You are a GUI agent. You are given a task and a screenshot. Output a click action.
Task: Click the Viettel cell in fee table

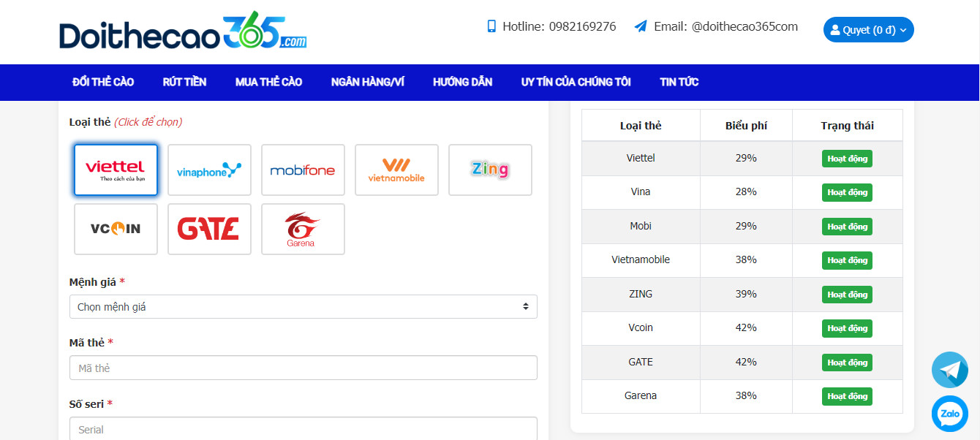click(x=641, y=158)
